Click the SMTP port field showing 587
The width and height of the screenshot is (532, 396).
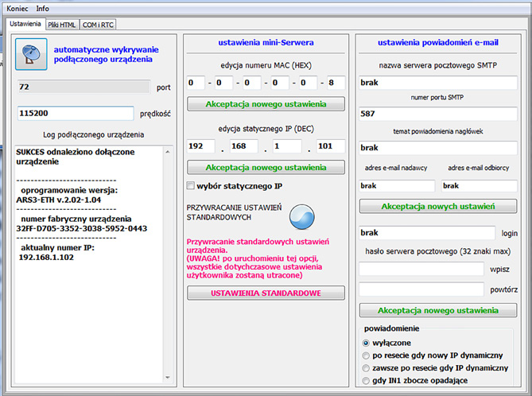[x=438, y=114]
